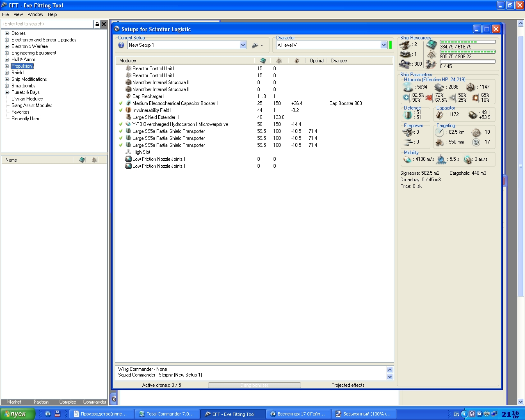Expand the Electronics and Sensor Upgrades node
The width and height of the screenshot is (525, 420).
pos(7,40)
